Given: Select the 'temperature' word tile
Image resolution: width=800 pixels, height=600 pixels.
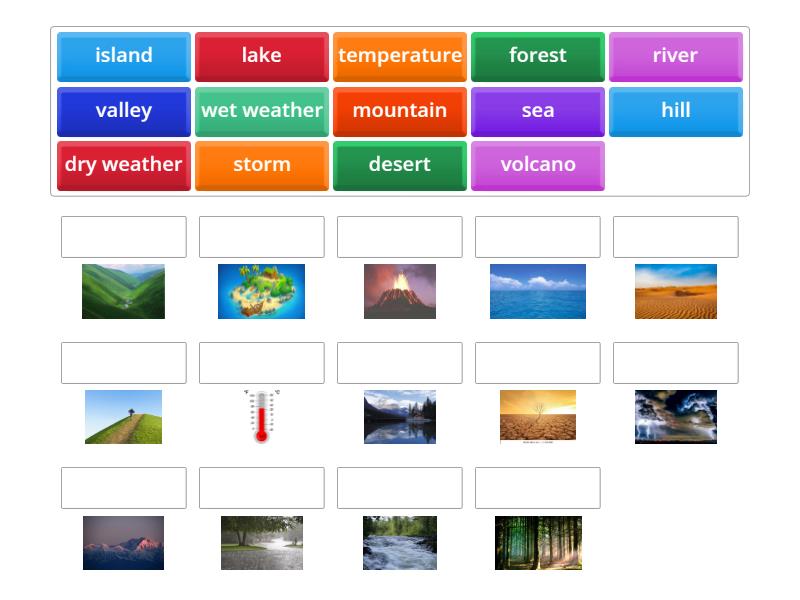Looking at the screenshot, I should (400, 56).
